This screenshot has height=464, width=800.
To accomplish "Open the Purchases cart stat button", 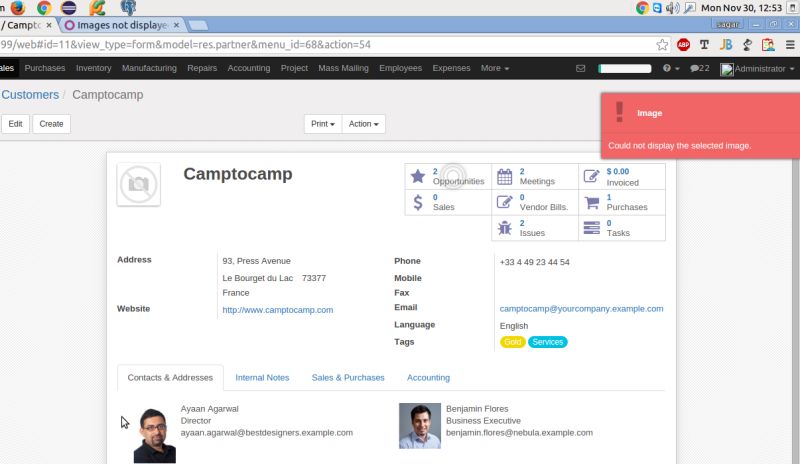I will click(x=622, y=202).
